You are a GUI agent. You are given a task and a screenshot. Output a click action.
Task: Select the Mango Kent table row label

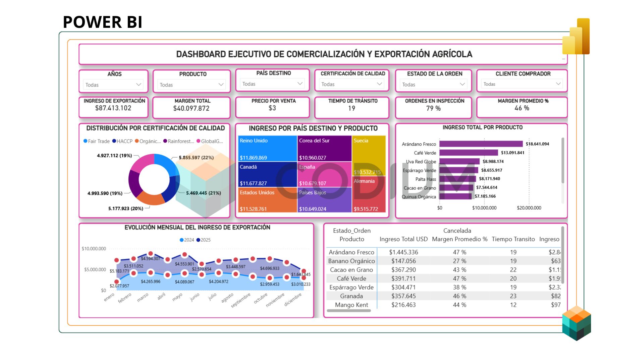(x=352, y=305)
